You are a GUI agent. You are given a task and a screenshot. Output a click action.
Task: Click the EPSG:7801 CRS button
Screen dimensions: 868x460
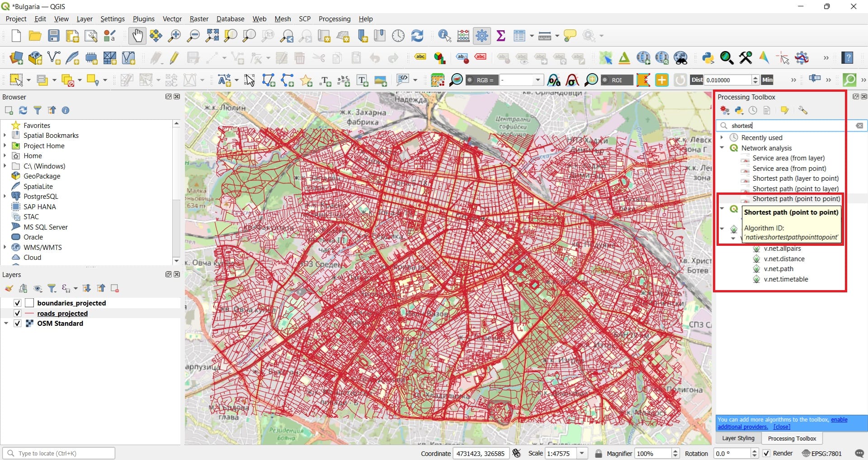coord(822,453)
